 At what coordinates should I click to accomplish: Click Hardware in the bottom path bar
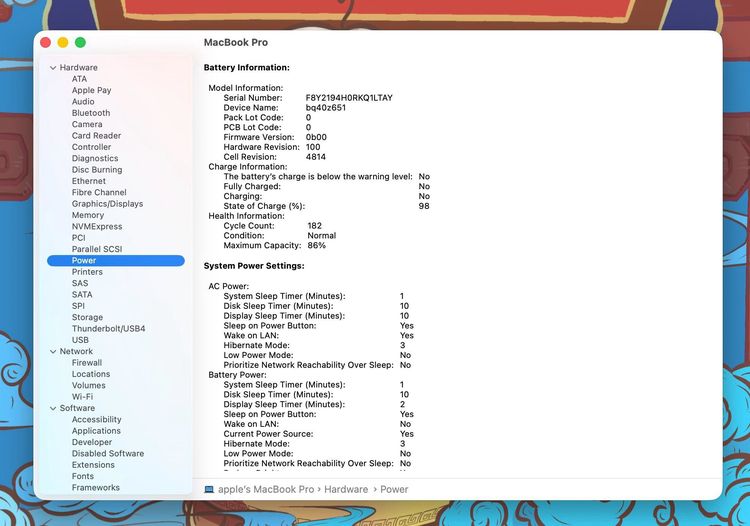[x=346, y=490]
